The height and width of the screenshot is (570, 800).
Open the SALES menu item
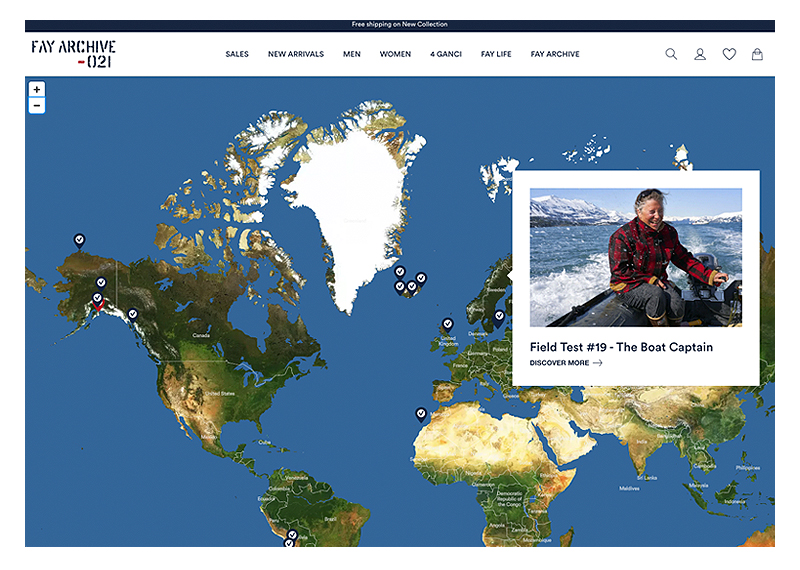point(237,54)
